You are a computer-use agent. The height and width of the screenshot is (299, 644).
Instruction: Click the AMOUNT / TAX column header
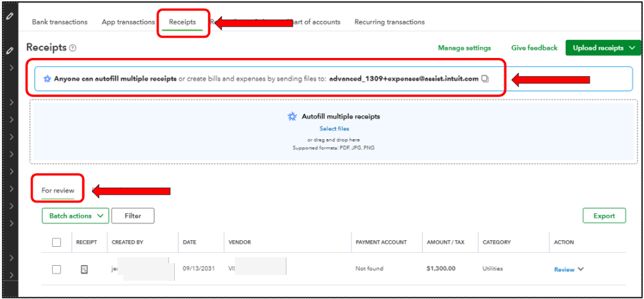click(446, 242)
